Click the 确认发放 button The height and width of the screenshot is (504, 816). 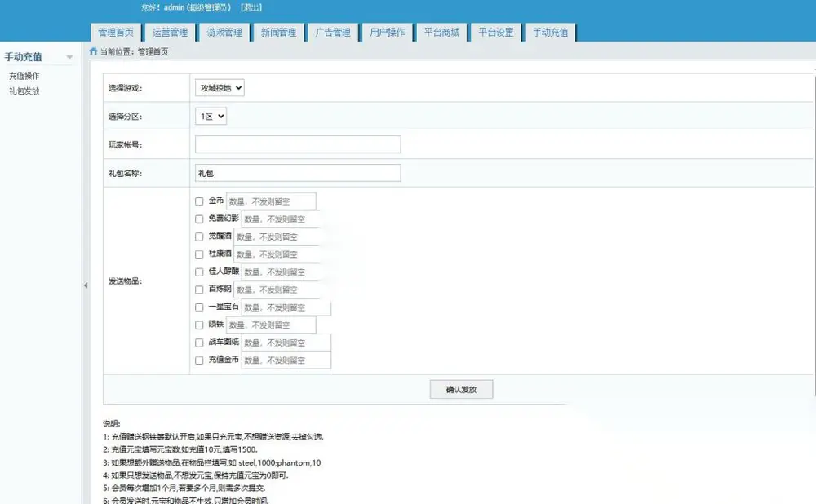pyautogui.click(x=461, y=389)
